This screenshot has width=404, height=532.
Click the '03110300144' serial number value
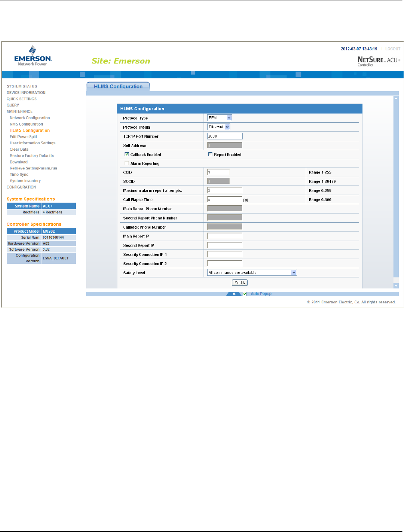53,237
